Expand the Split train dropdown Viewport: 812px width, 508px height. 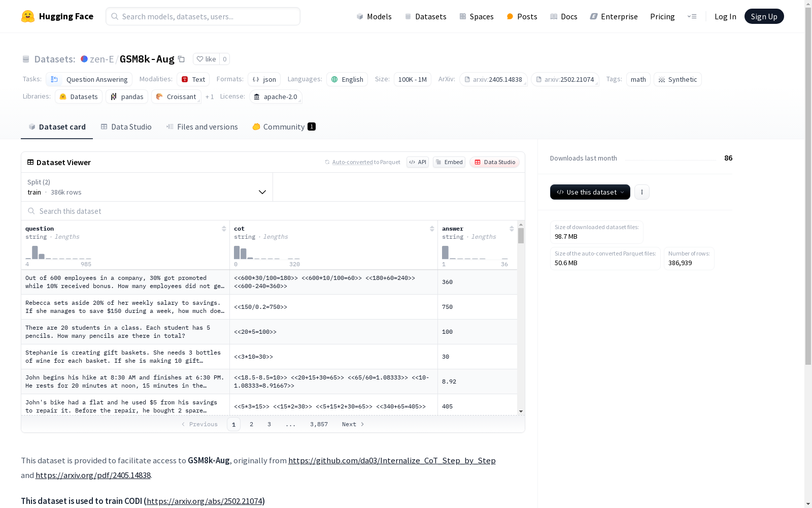(147, 187)
